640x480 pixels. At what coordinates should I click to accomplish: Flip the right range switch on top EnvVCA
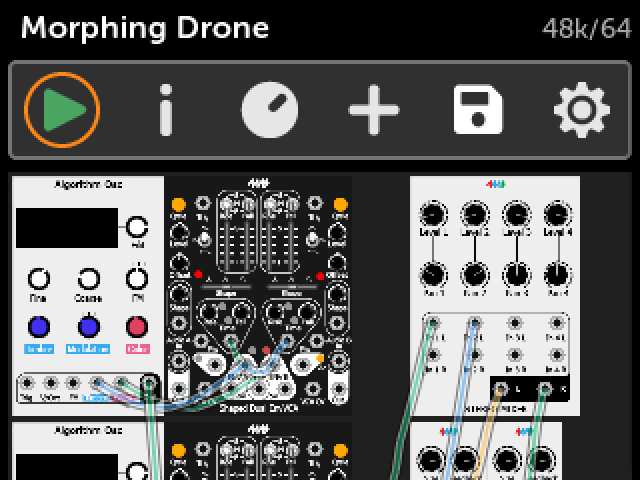[313, 238]
